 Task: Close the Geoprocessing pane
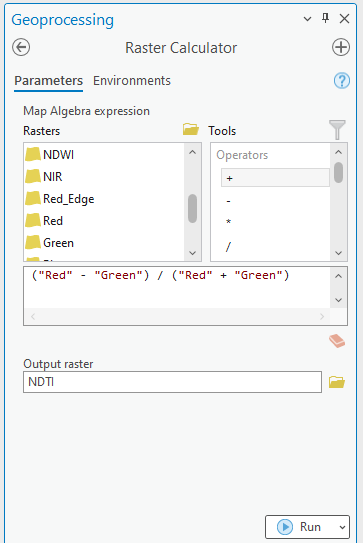click(x=344, y=19)
